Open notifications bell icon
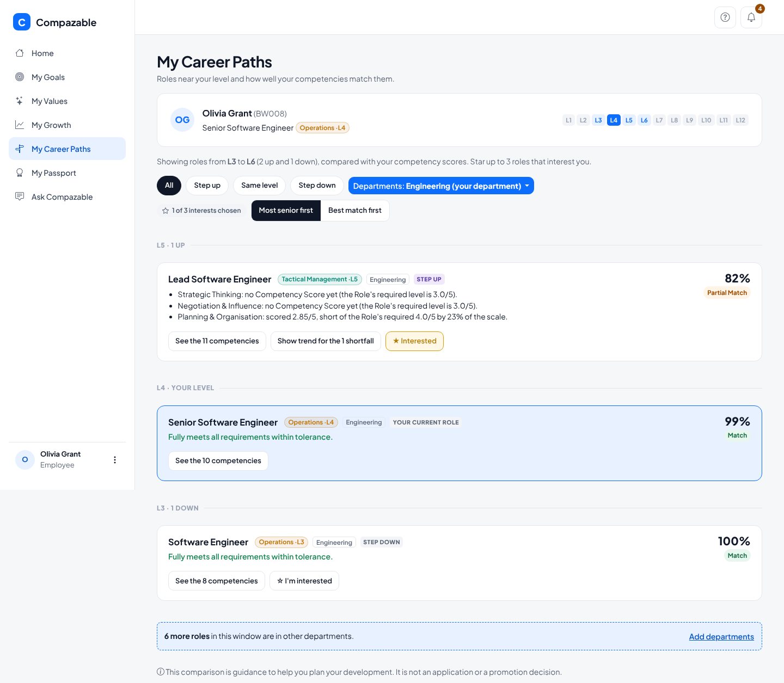This screenshot has width=784, height=683. coord(751,17)
